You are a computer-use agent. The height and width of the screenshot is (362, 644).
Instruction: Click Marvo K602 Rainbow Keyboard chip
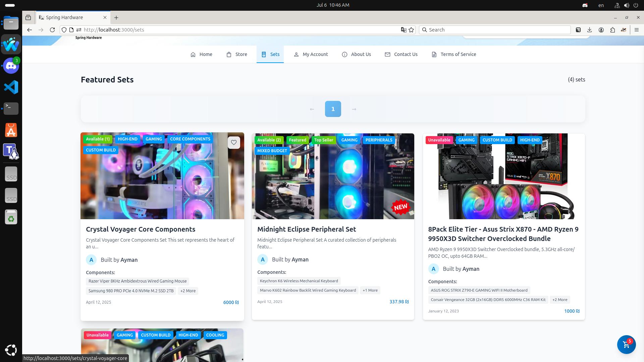(x=308, y=290)
